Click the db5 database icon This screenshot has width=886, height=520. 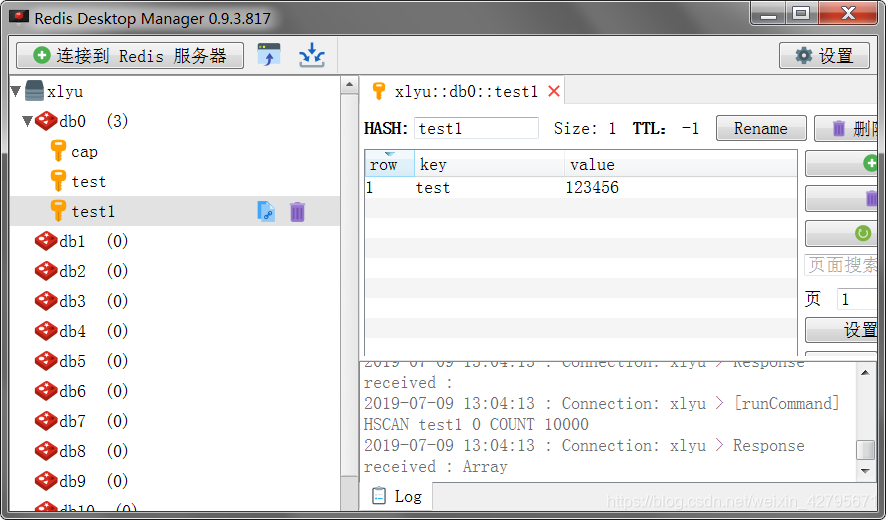click(46, 361)
